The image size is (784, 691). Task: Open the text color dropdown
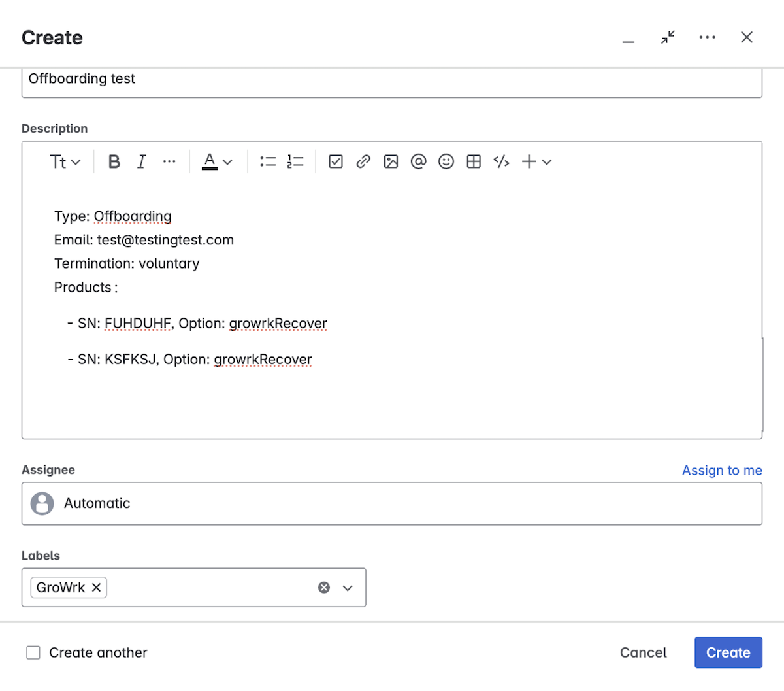(216, 161)
